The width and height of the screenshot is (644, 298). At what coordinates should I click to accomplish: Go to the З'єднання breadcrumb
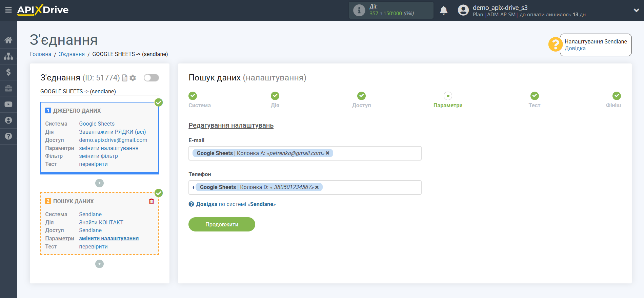(72, 54)
